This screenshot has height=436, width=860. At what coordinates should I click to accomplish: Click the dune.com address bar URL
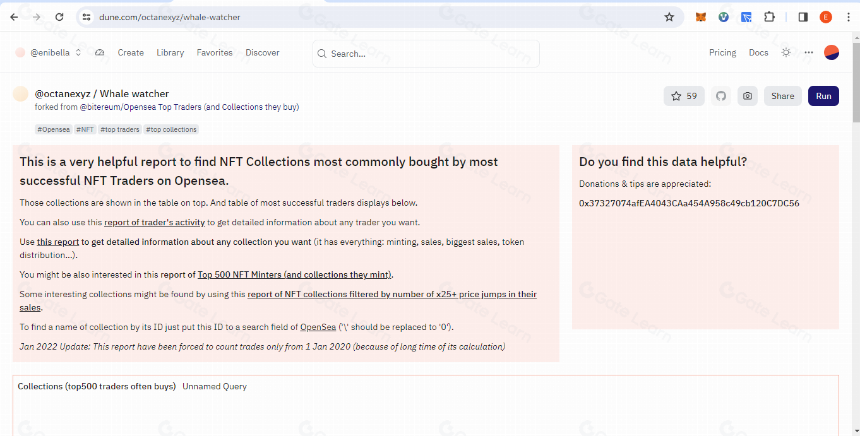pyautogui.click(x=169, y=17)
